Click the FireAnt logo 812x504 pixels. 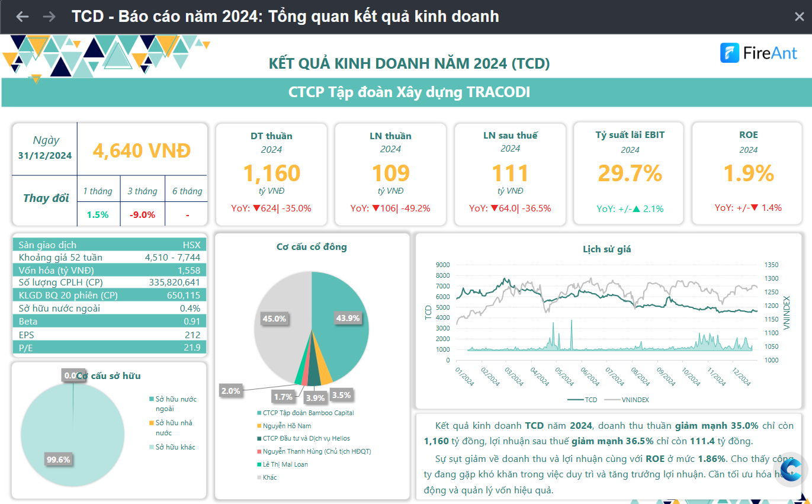click(x=759, y=53)
